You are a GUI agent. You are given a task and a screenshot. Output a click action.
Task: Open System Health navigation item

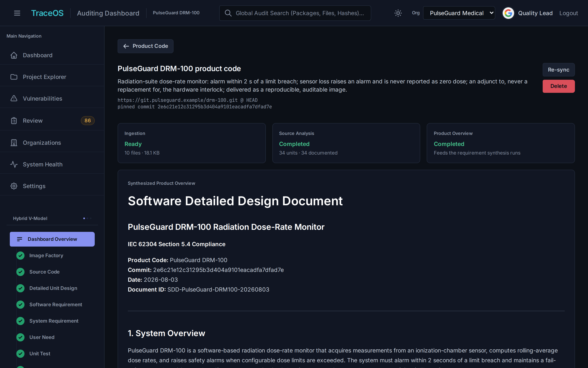pos(52,165)
